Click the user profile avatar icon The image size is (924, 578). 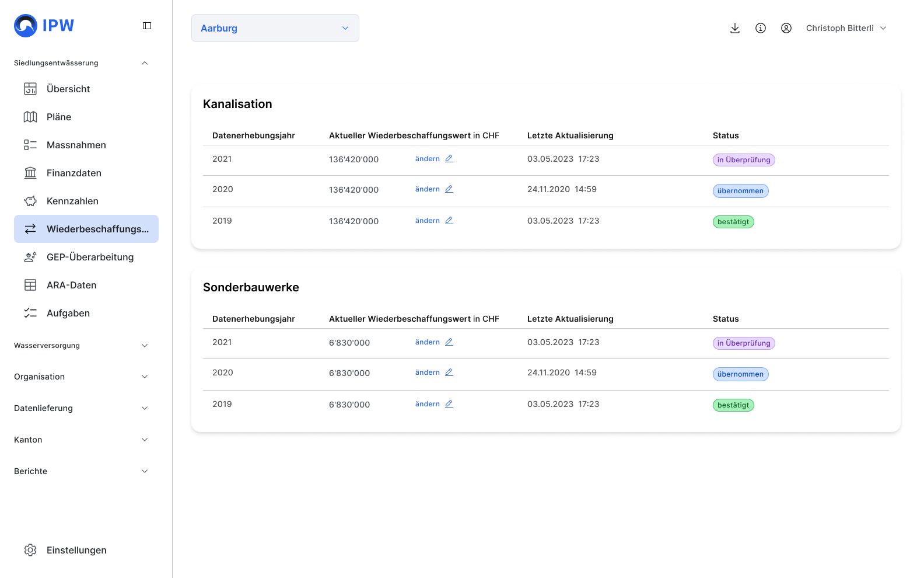tap(786, 28)
